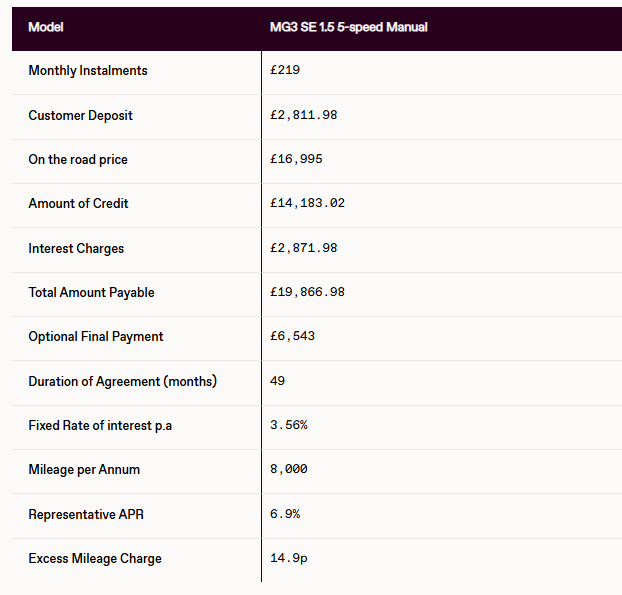Select the £6,543 final payment value
622x595 pixels.
292,336
